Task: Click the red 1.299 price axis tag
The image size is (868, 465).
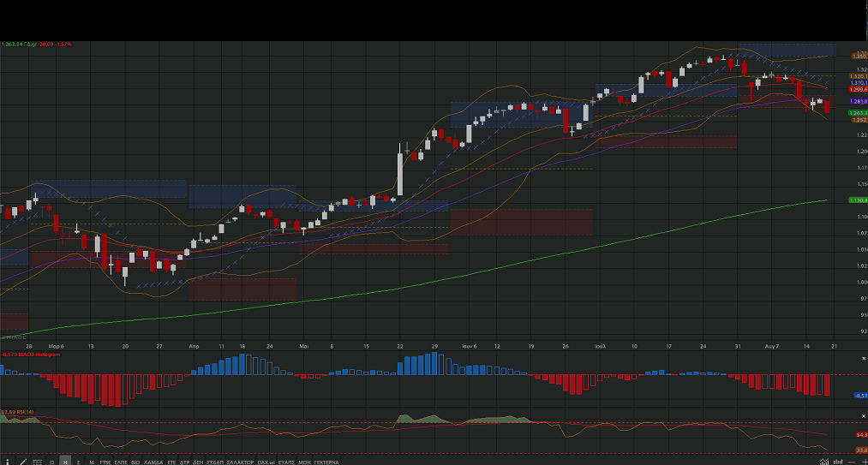Action: (859, 89)
